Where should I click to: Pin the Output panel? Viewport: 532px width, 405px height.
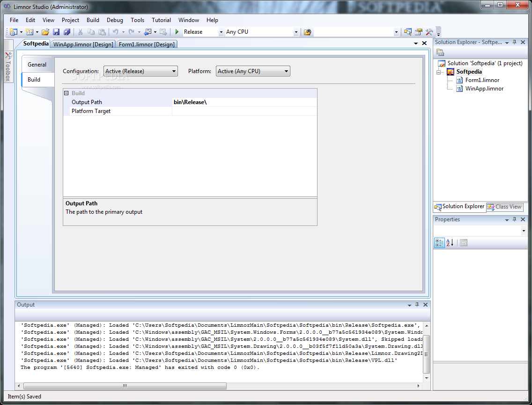(x=417, y=305)
